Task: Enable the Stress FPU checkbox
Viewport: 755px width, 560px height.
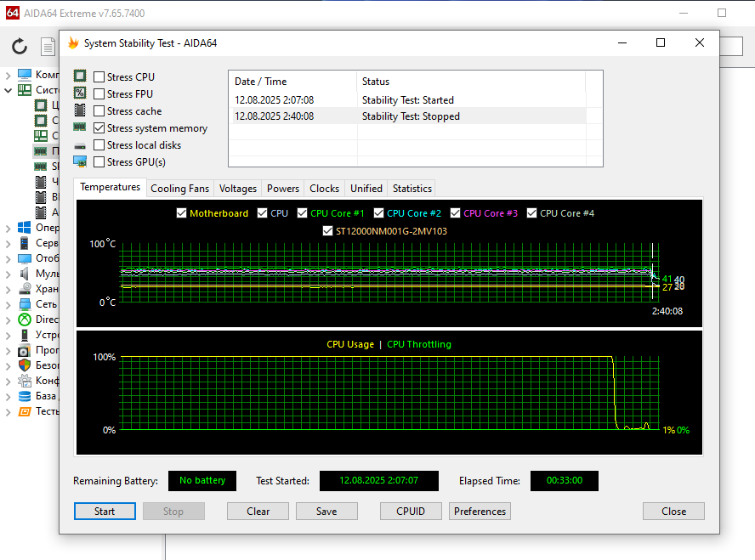Action: pyautogui.click(x=99, y=93)
